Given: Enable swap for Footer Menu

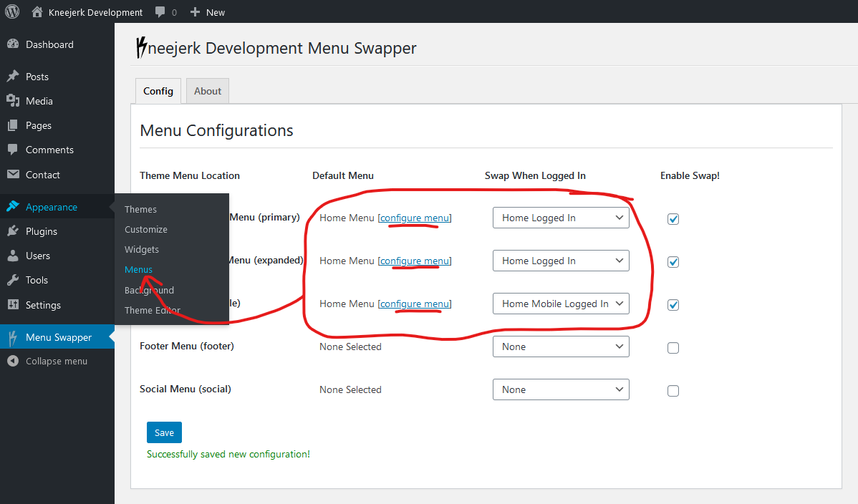Looking at the screenshot, I should tap(673, 348).
